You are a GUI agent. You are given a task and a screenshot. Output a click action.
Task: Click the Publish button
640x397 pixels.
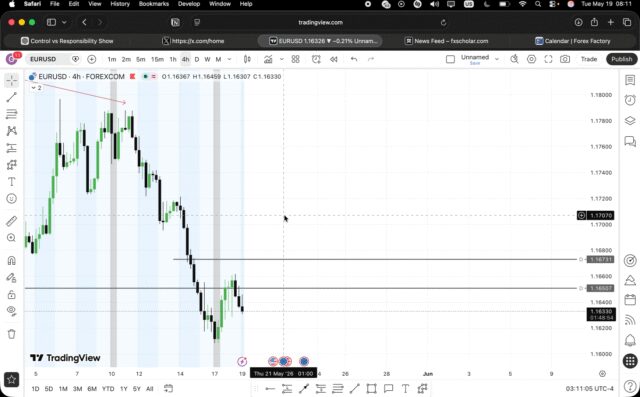pos(621,59)
